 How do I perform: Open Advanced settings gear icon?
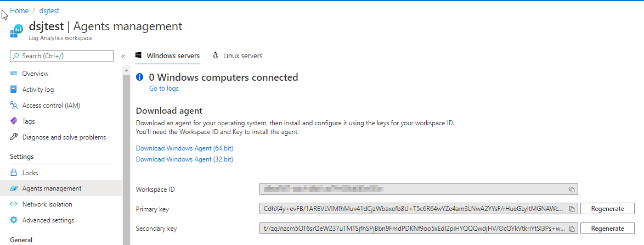point(14,220)
